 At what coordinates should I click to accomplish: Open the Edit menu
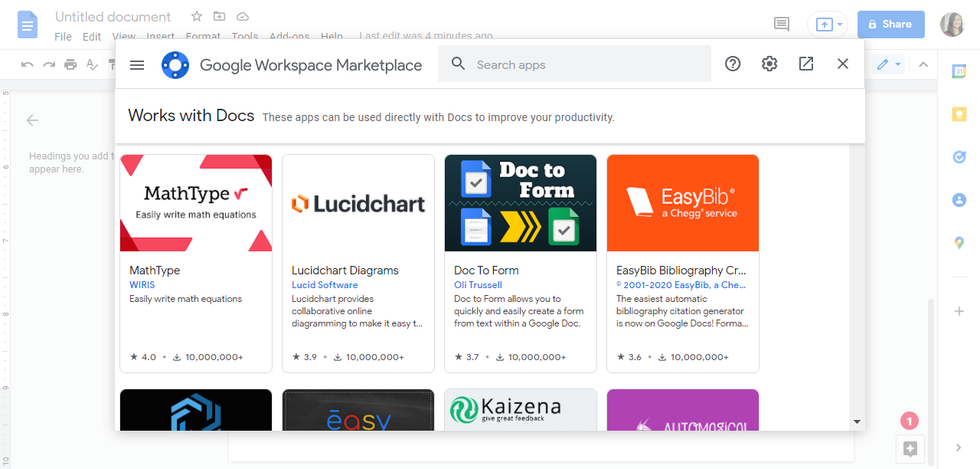click(x=92, y=36)
